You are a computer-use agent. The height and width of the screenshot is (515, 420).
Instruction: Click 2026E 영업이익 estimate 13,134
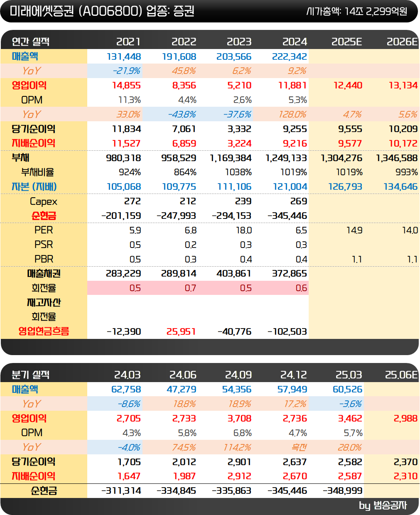click(x=403, y=86)
